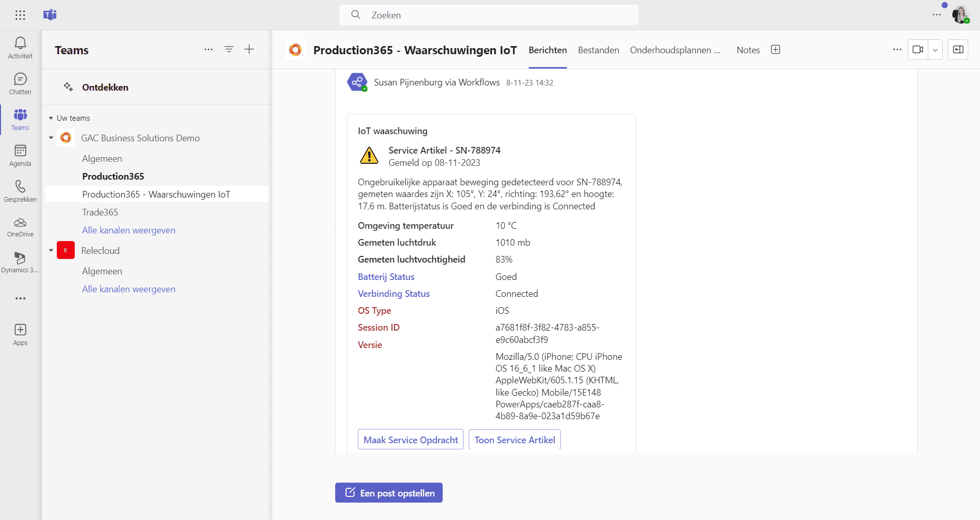980x520 pixels.
Task: Open Teams panel more options ellipsis
Action: pyautogui.click(x=208, y=50)
